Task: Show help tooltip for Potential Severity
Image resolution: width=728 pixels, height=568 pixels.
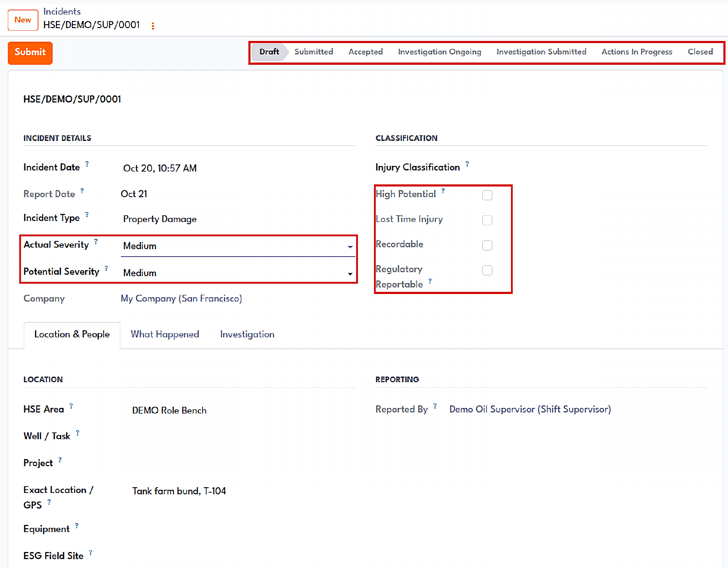Action: [x=106, y=268]
